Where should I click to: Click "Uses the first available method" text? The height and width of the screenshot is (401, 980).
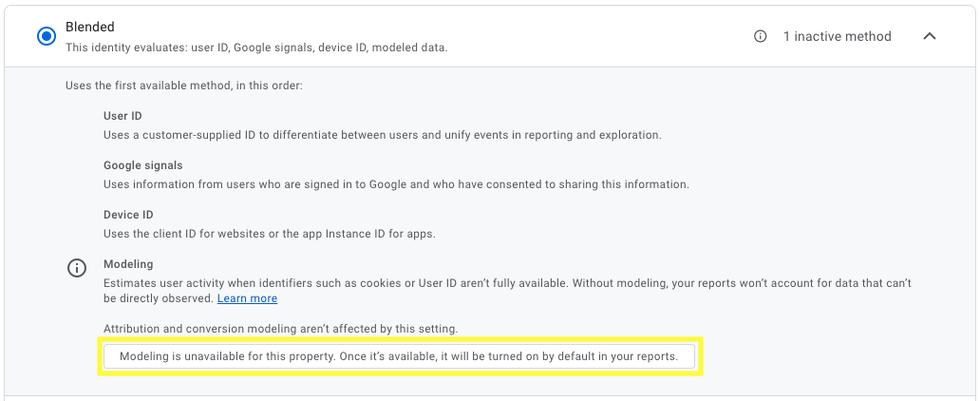click(184, 86)
